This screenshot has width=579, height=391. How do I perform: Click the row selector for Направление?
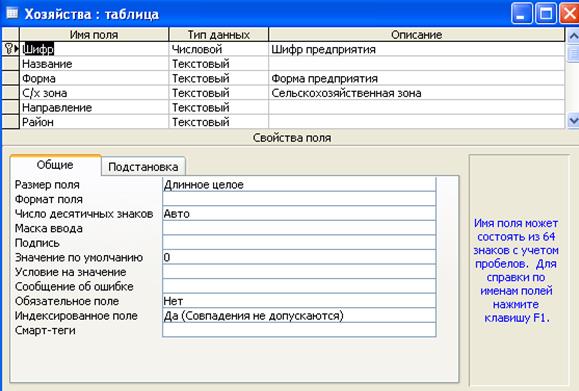click(10, 107)
